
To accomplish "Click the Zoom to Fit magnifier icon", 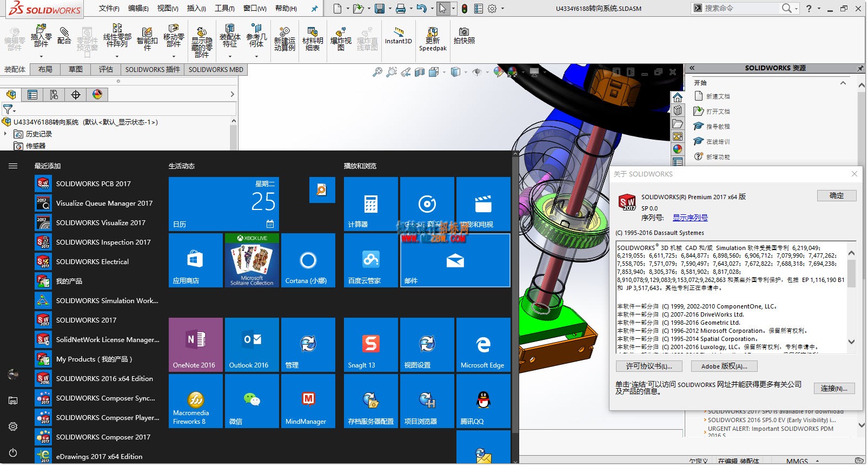I will (377, 72).
